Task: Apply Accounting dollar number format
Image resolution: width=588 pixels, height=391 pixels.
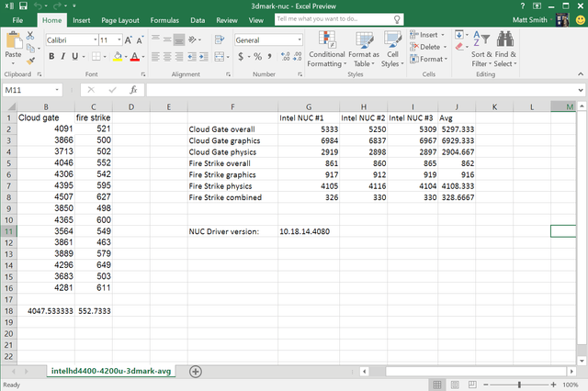Action: tap(241, 57)
